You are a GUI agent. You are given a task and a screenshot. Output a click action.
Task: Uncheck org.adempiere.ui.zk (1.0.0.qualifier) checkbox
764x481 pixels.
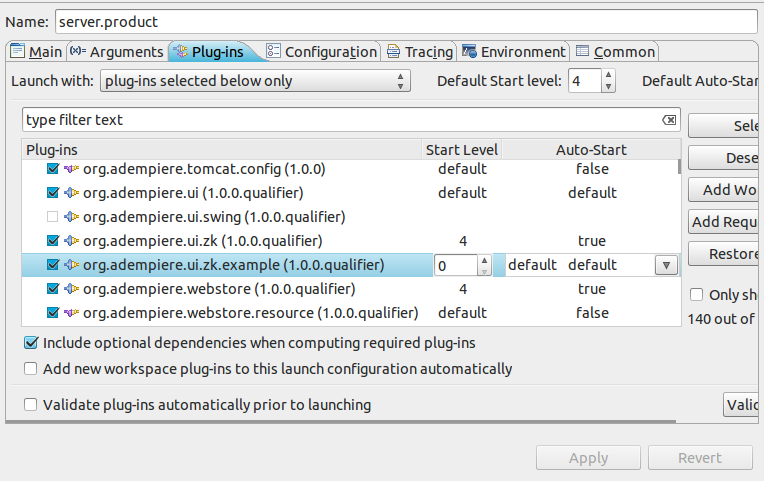click(x=53, y=241)
